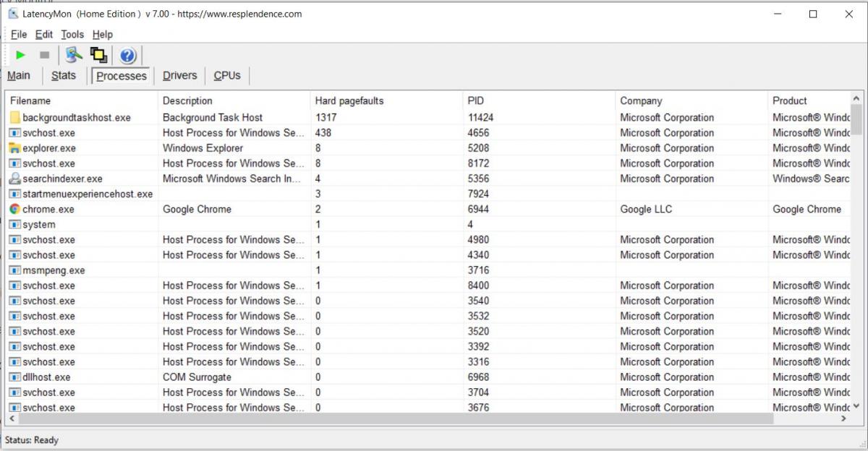Click the Background Task Host description
The image size is (868, 451).
[x=213, y=117]
